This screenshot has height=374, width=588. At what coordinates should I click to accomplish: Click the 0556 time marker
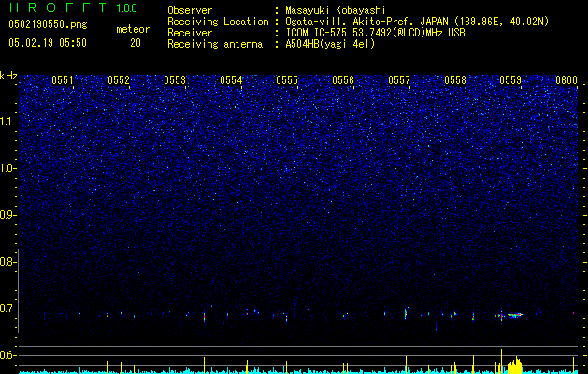(343, 80)
